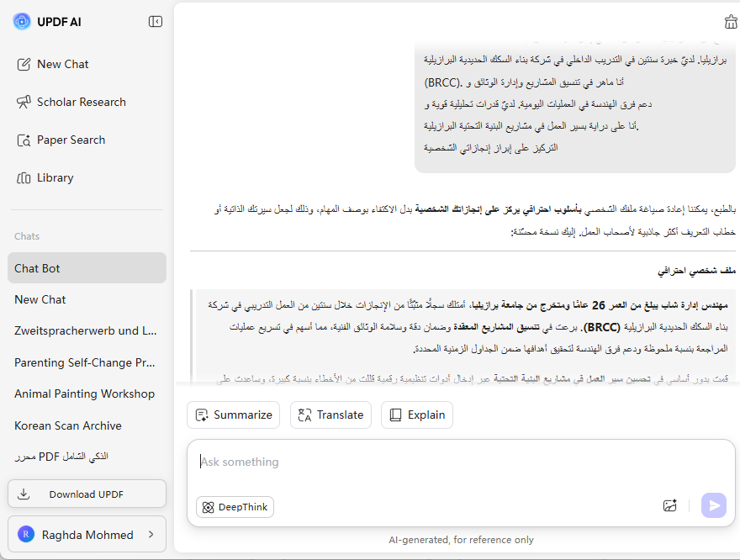Click the Translate language icon
The image size is (740, 560).
305,415
